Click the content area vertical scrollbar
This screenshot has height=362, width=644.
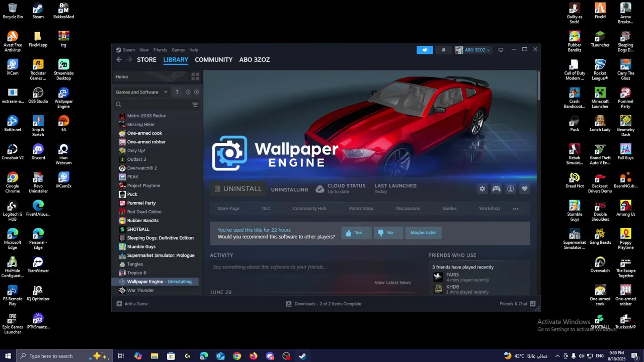coord(538,85)
